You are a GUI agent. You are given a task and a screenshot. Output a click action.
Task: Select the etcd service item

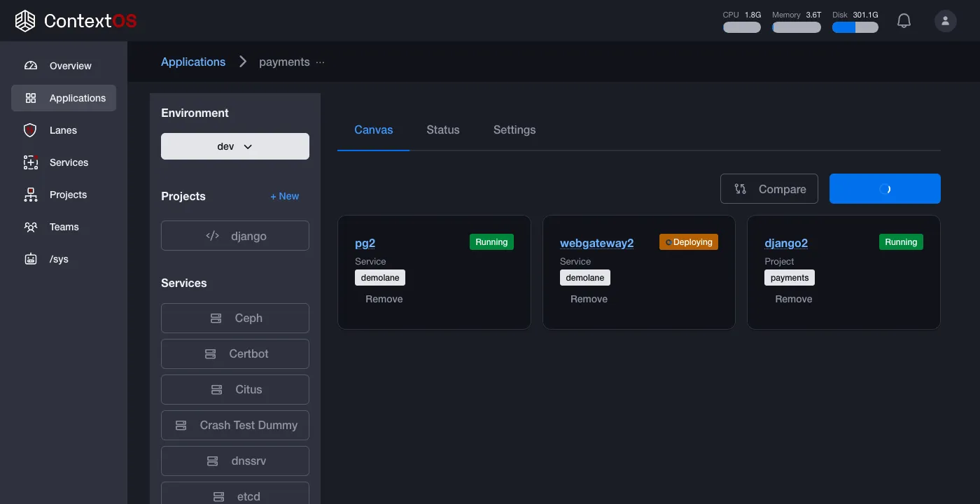(x=235, y=493)
